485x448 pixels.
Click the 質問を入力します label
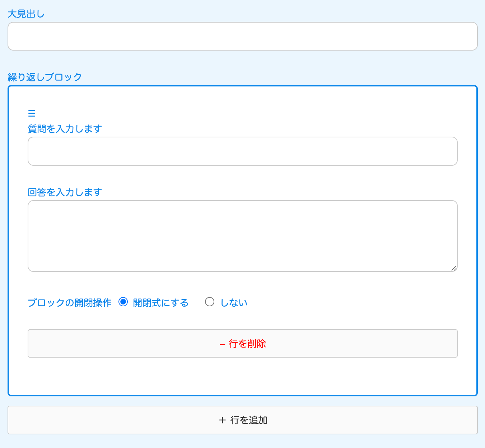pyautogui.click(x=65, y=129)
